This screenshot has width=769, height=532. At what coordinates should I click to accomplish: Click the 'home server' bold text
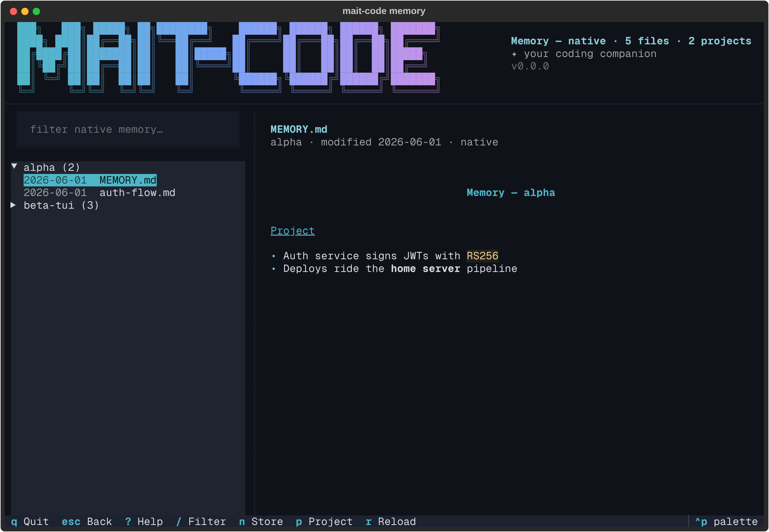pos(425,268)
